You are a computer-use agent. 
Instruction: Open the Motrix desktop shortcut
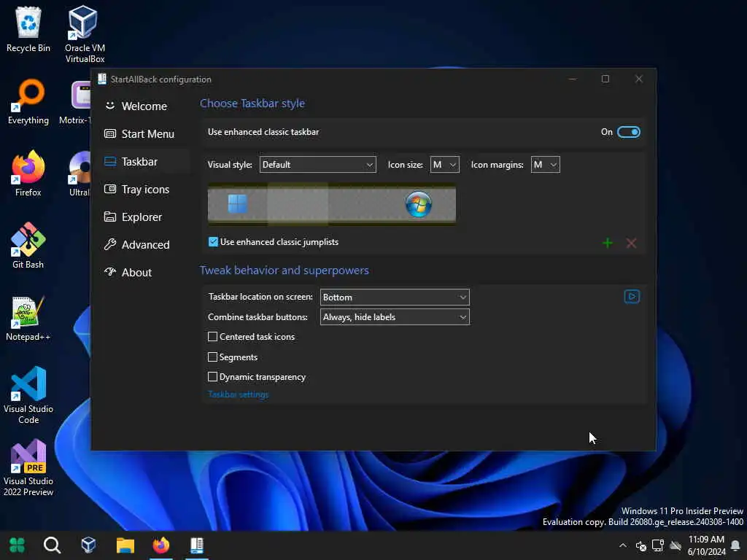click(76, 102)
